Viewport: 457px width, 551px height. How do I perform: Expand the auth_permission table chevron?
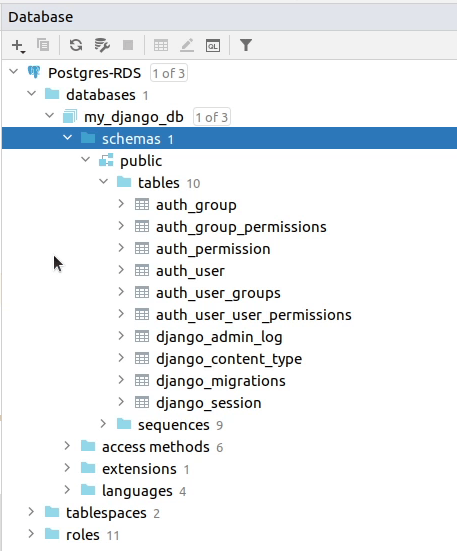pyautogui.click(x=121, y=248)
